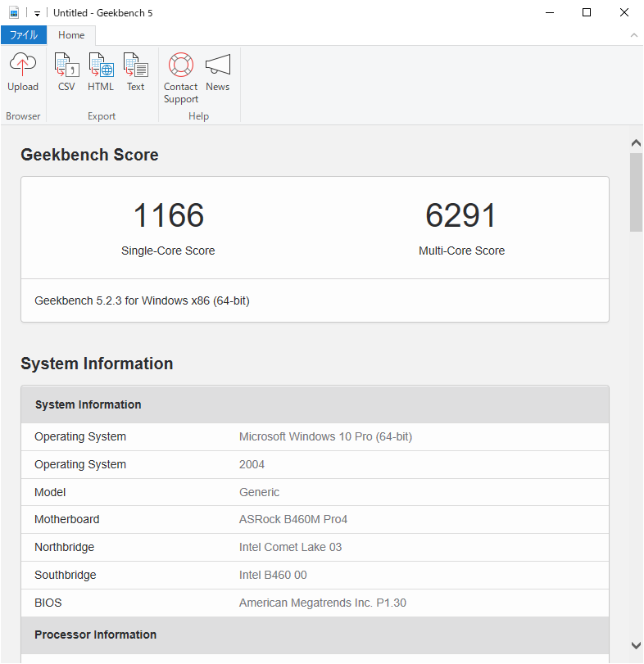Click the Geekbench app icon in title bar
The image size is (644, 664).
(14, 13)
